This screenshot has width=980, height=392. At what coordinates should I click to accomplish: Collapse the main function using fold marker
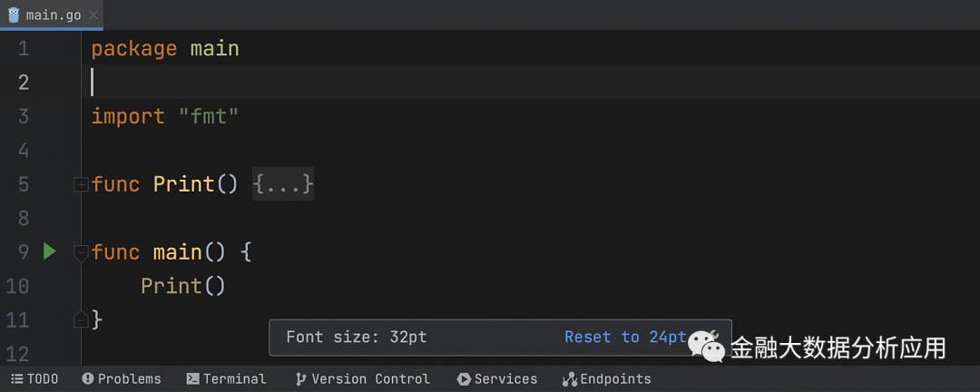[x=81, y=252]
